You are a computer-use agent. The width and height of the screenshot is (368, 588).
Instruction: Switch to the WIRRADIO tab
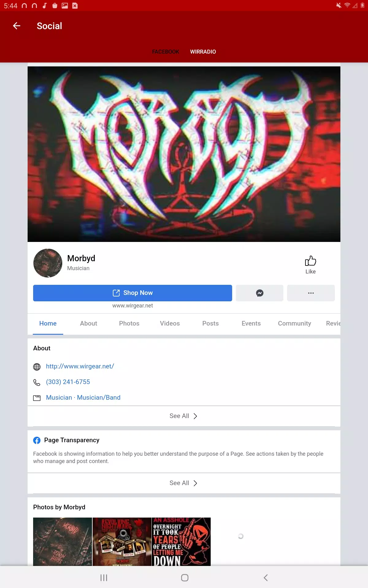click(203, 52)
